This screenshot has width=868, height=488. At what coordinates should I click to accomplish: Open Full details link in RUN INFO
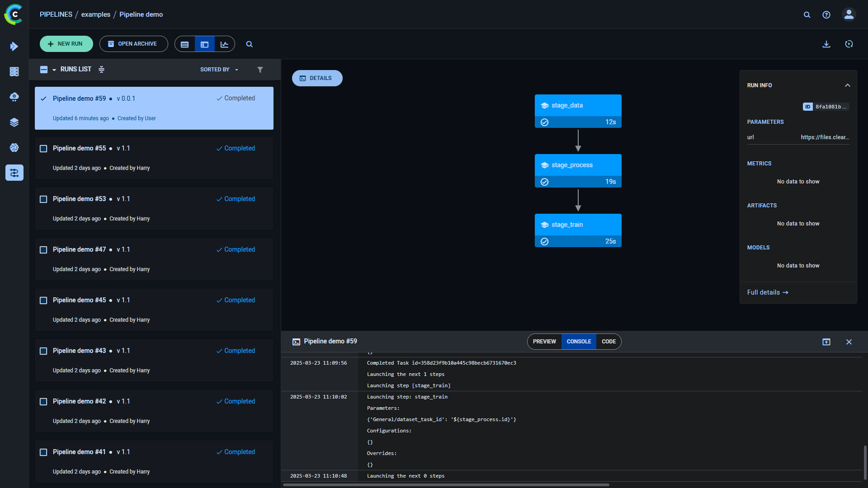coord(767,292)
